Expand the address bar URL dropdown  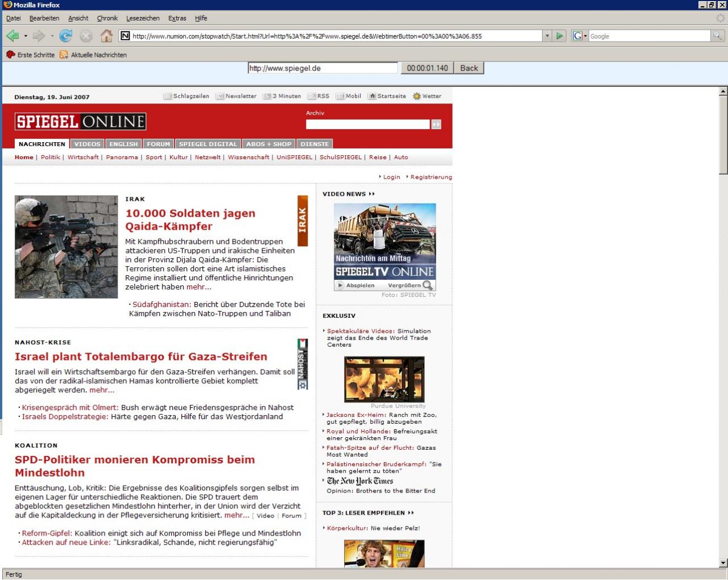[x=548, y=36]
